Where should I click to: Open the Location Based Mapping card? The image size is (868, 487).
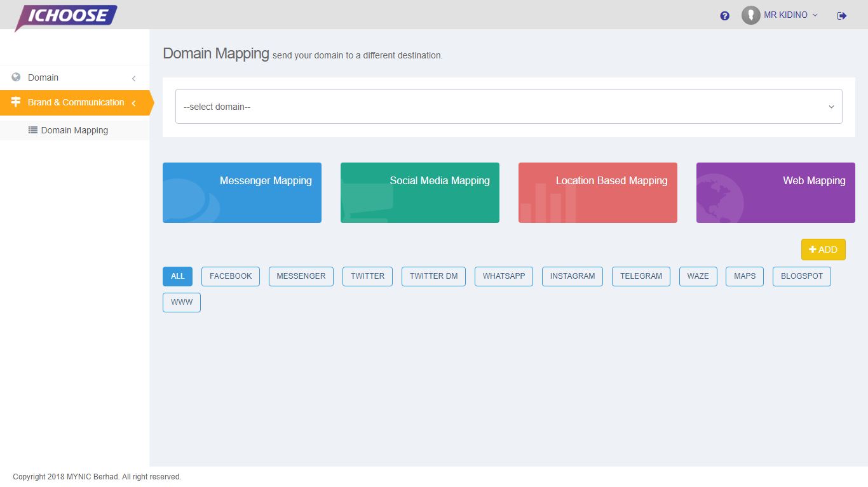coord(598,192)
